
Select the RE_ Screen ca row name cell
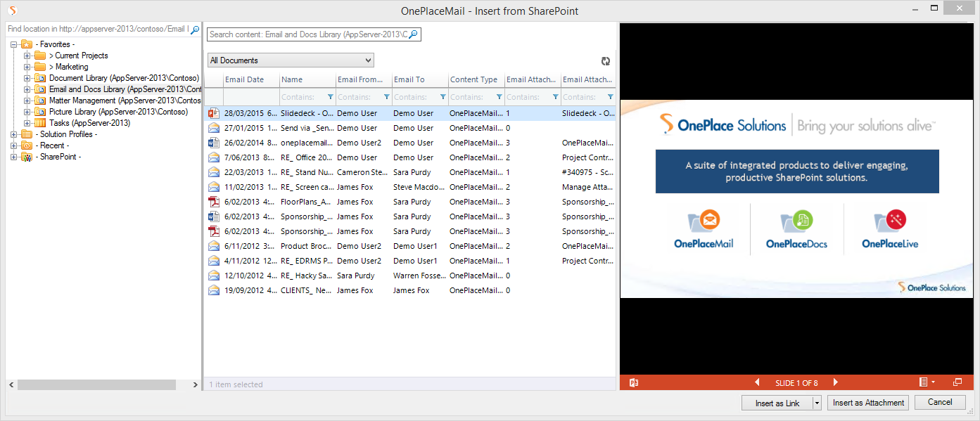pyautogui.click(x=307, y=187)
